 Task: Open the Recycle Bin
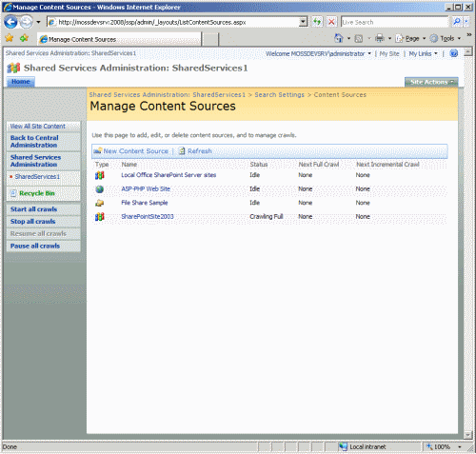pos(37,193)
